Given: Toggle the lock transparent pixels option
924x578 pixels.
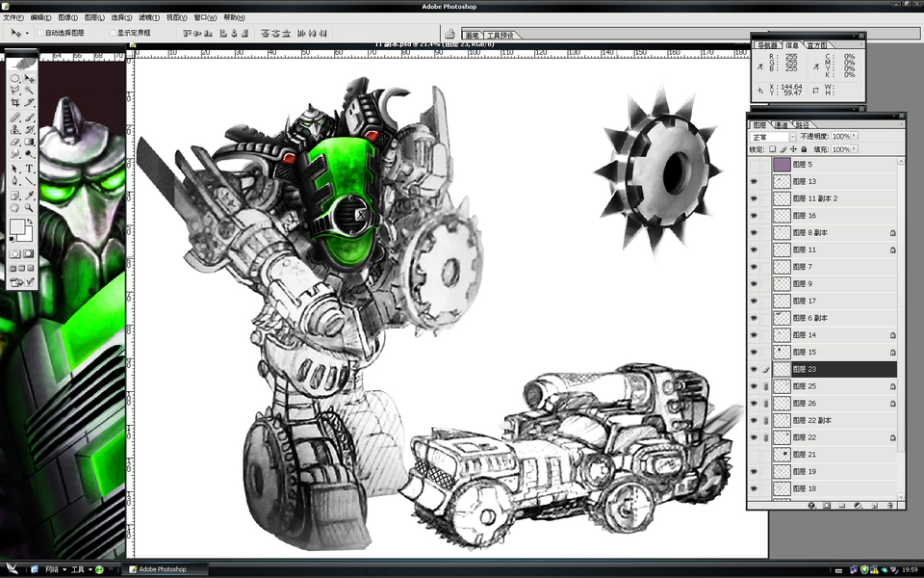Looking at the screenshot, I should click(772, 150).
